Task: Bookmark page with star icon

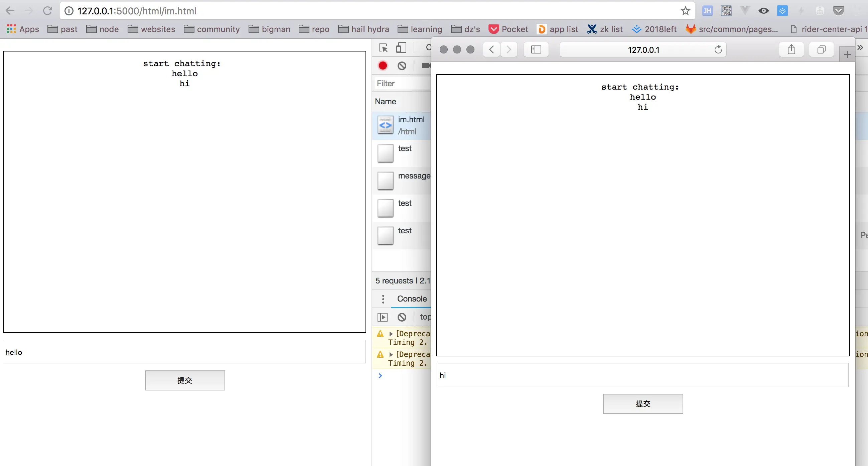Action: point(685,11)
